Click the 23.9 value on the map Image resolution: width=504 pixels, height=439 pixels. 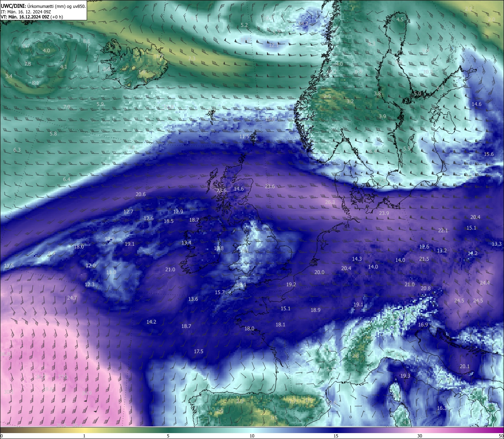(384, 213)
